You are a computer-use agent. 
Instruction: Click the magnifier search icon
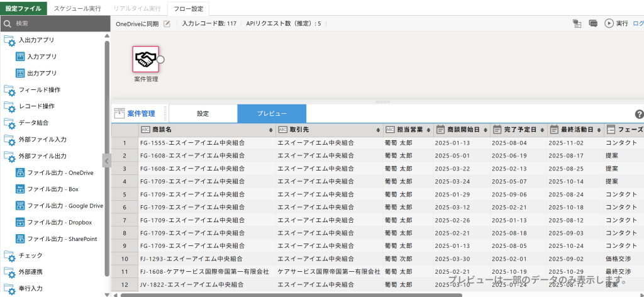click(7, 24)
